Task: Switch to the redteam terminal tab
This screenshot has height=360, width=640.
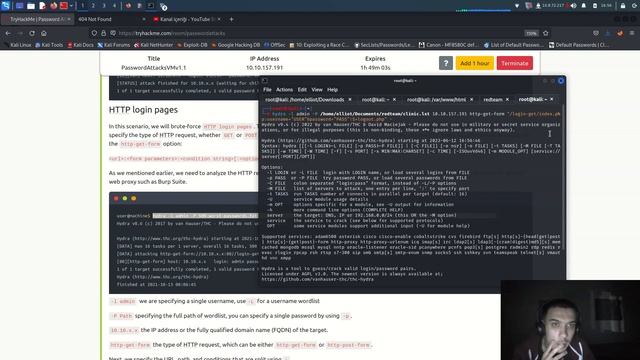Action: 493,100
